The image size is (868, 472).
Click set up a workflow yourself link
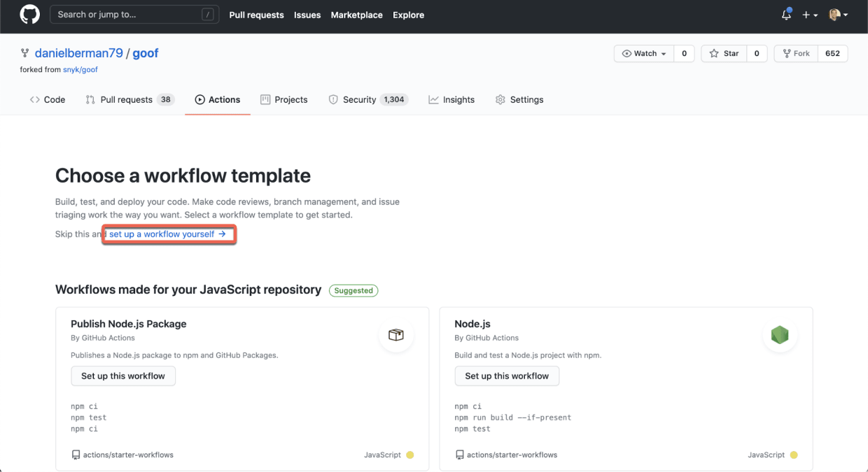point(167,234)
